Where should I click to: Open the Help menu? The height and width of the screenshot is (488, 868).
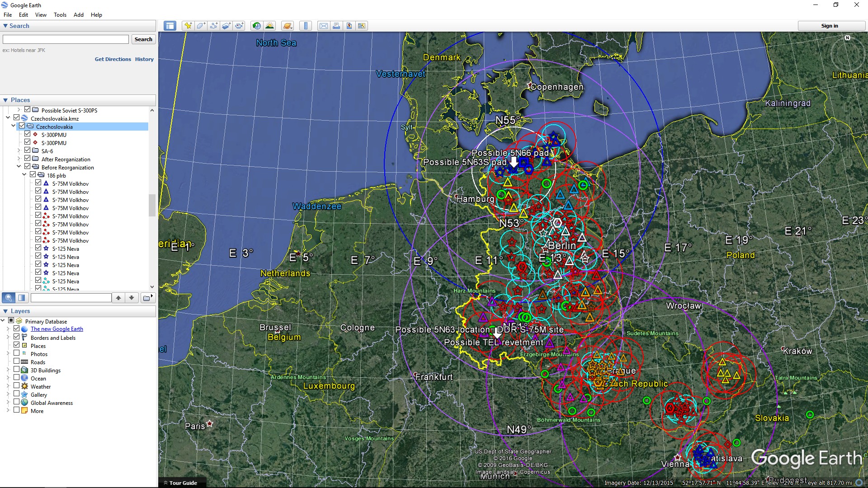click(x=96, y=15)
